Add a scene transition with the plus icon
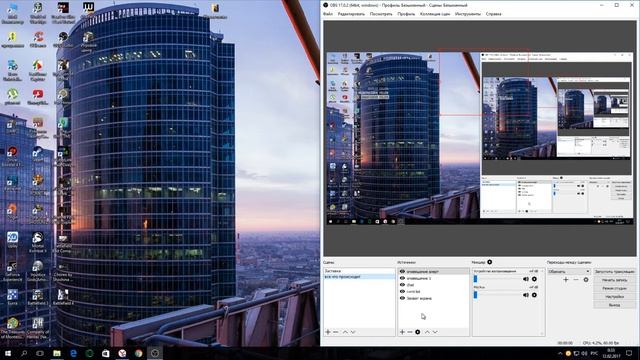The image size is (640, 360). click(x=566, y=280)
